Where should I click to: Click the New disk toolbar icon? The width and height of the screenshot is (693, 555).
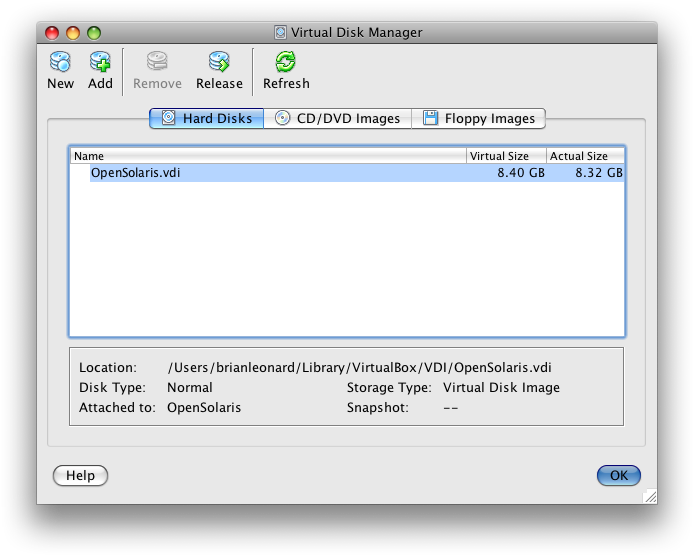60,63
